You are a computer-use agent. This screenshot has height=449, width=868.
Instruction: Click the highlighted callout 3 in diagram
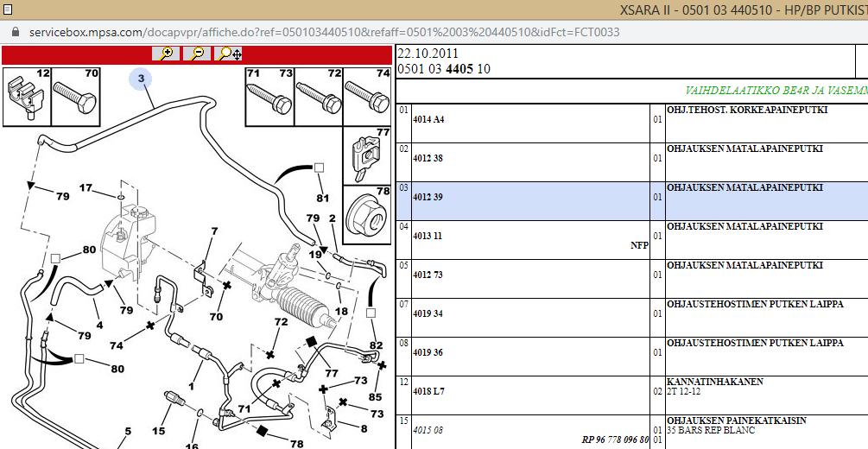click(x=142, y=79)
